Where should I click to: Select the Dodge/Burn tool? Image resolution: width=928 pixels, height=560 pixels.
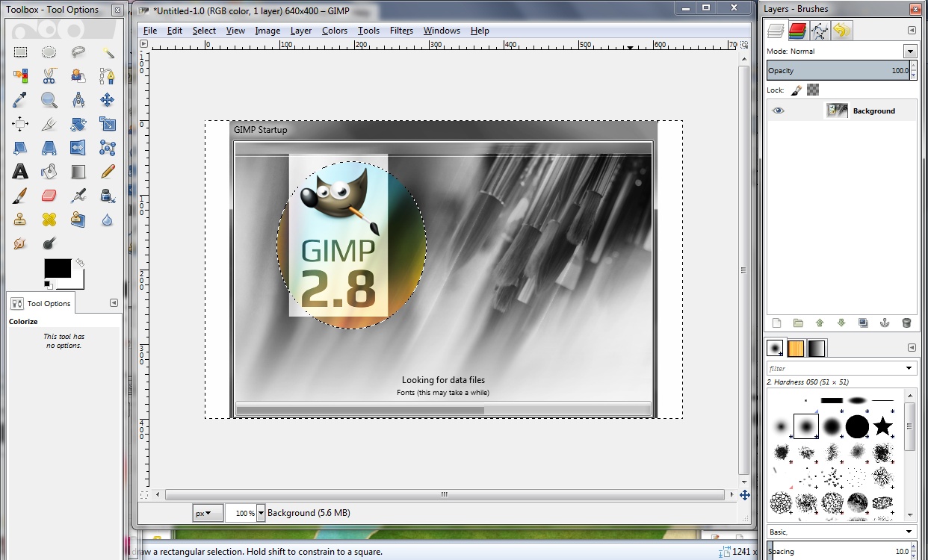point(49,243)
